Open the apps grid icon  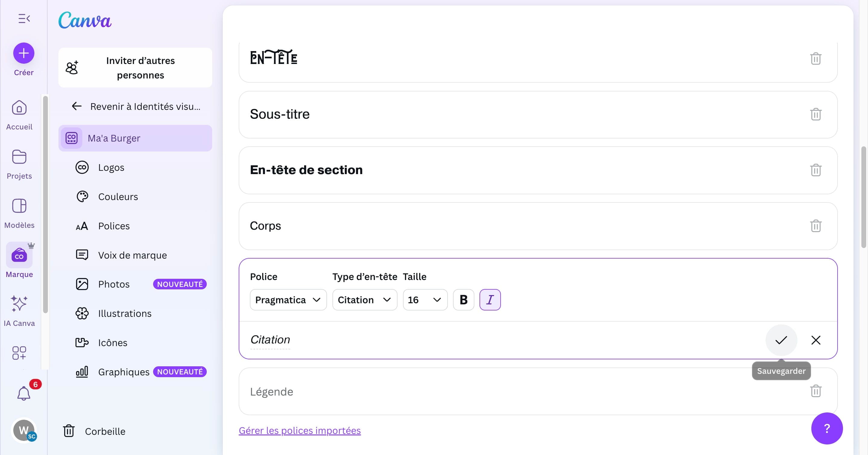pos(19,353)
